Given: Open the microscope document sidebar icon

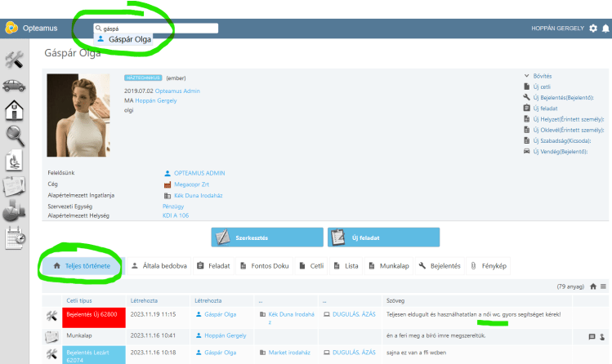Looking at the screenshot, I should 14,161.
